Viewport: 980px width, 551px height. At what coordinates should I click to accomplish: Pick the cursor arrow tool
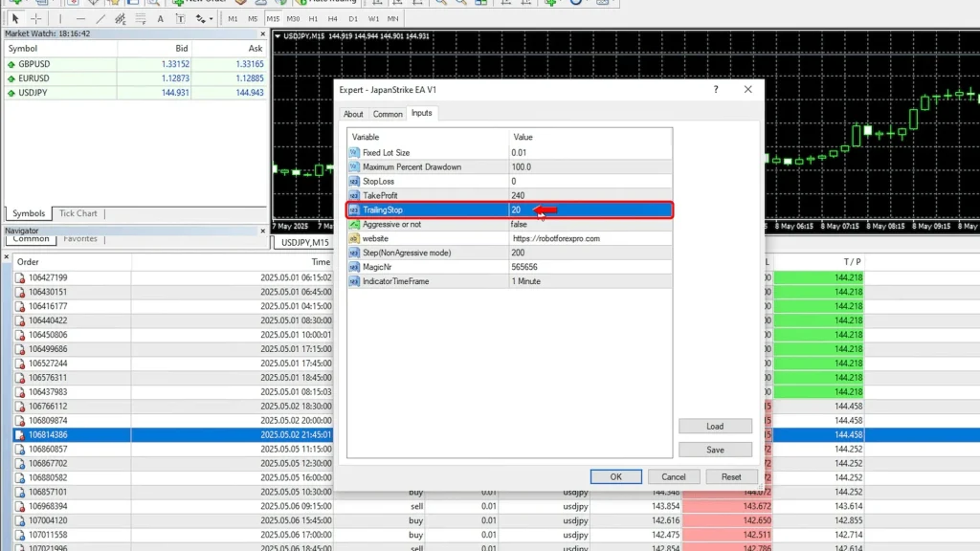15,18
